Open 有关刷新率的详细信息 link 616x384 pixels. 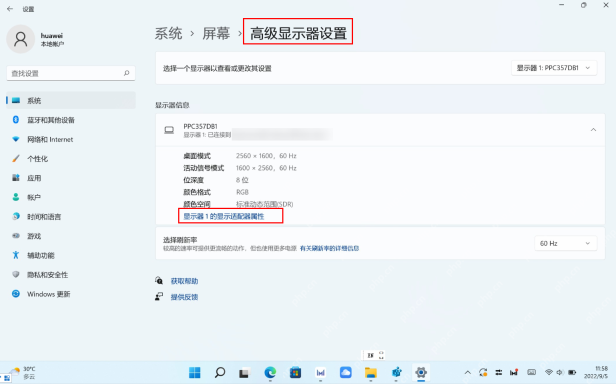[x=329, y=248]
